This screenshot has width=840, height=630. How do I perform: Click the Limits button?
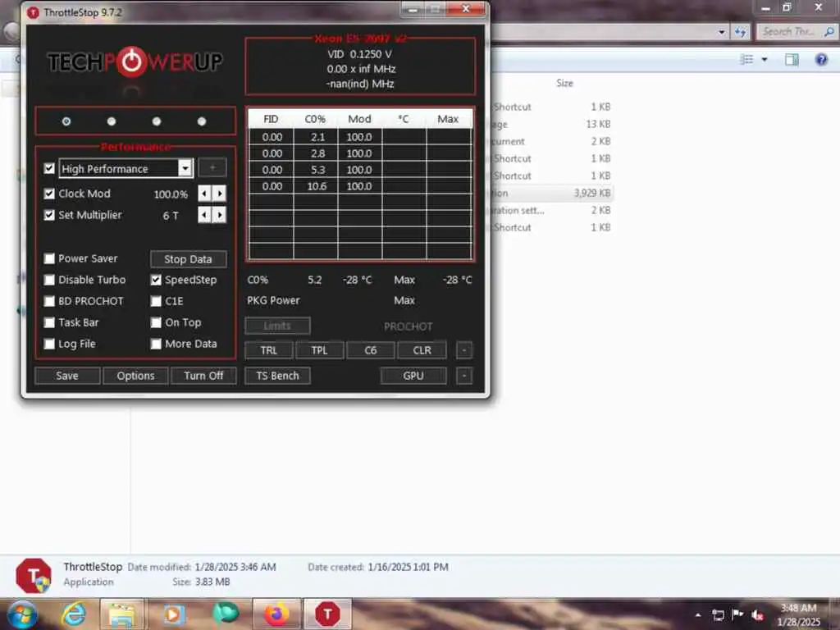pos(277,326)
